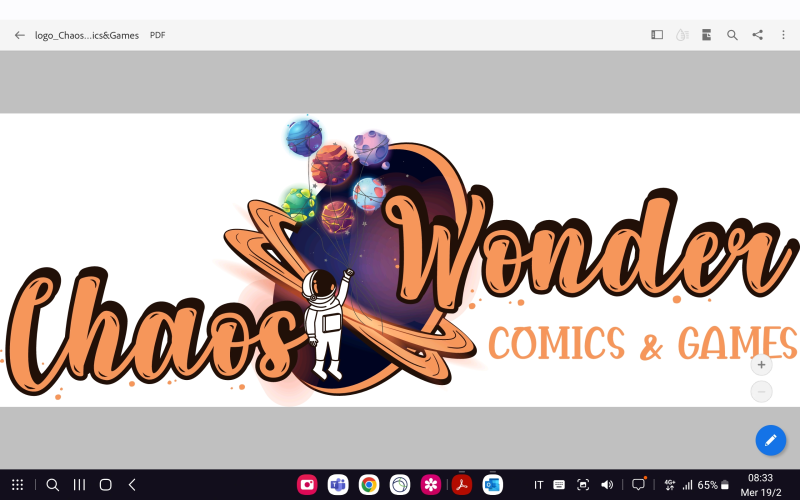Open taskbar search magnifier
This screenshot has height=500, width=800.
(53, 485)
